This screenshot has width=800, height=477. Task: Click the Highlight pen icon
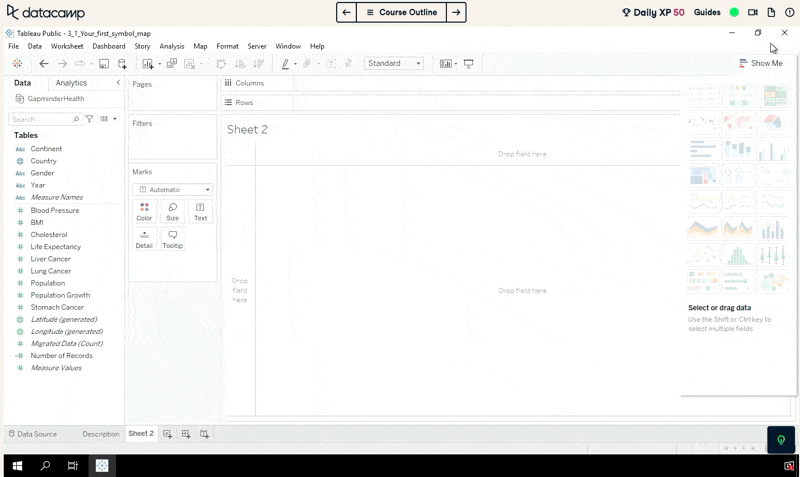pyautogui.click(x=285, y=64)
